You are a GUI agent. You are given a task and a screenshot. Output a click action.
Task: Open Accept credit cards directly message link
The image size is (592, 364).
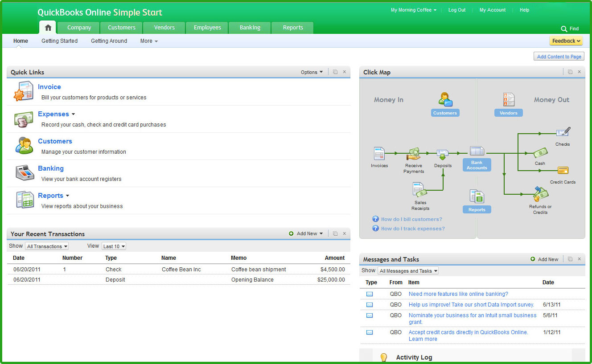[468, 335]
